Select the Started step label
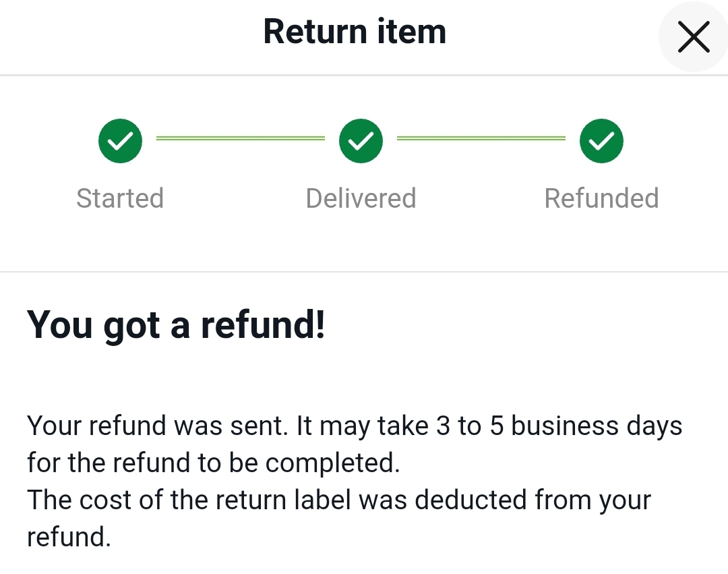The height and width of the screenshot is (574, 728). coord(120,198)
